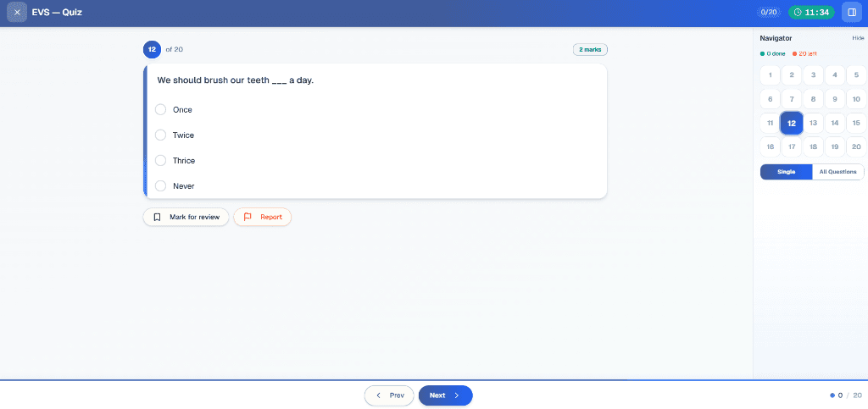Click the blue 12 question number circle

pos(152,49)
